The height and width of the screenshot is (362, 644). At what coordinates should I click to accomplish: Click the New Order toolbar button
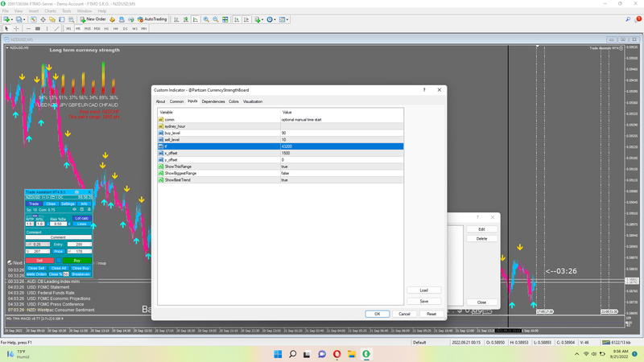[93, 19]
